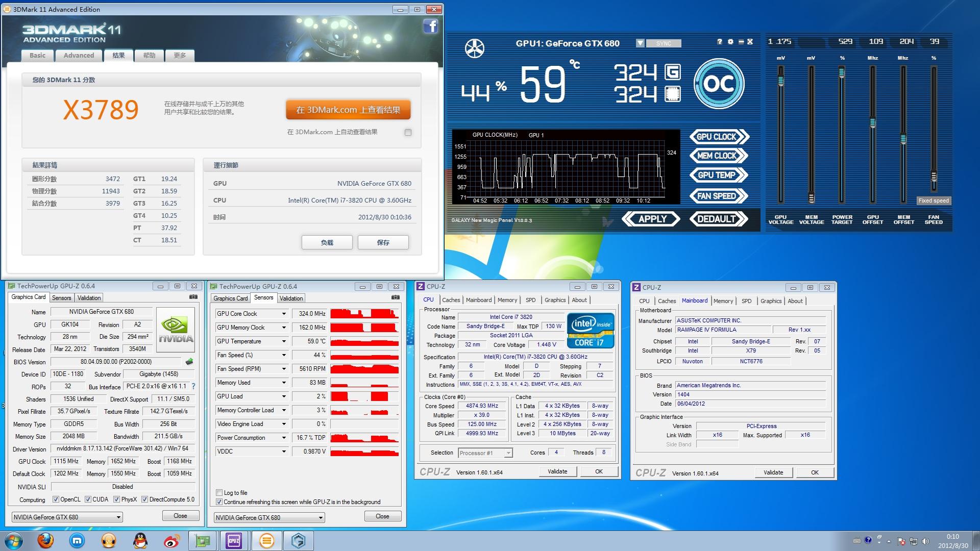The height and width of the screenshot is (551, 980).
Task: Open Weibo from the taskbar
Action: tap(171, 541)
